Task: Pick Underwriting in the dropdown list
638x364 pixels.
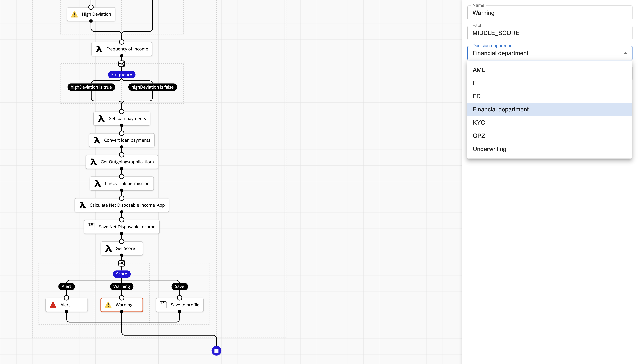Action: coord(489,149)
